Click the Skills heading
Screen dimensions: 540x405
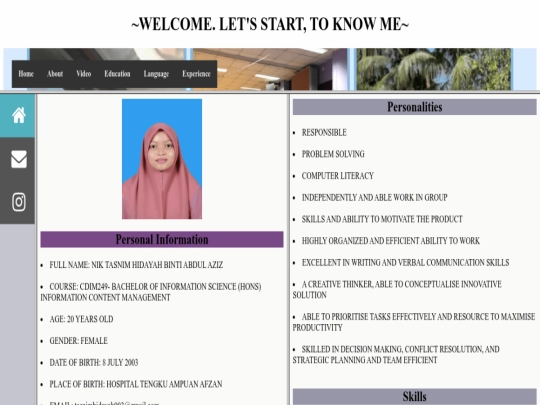point(415,396)
